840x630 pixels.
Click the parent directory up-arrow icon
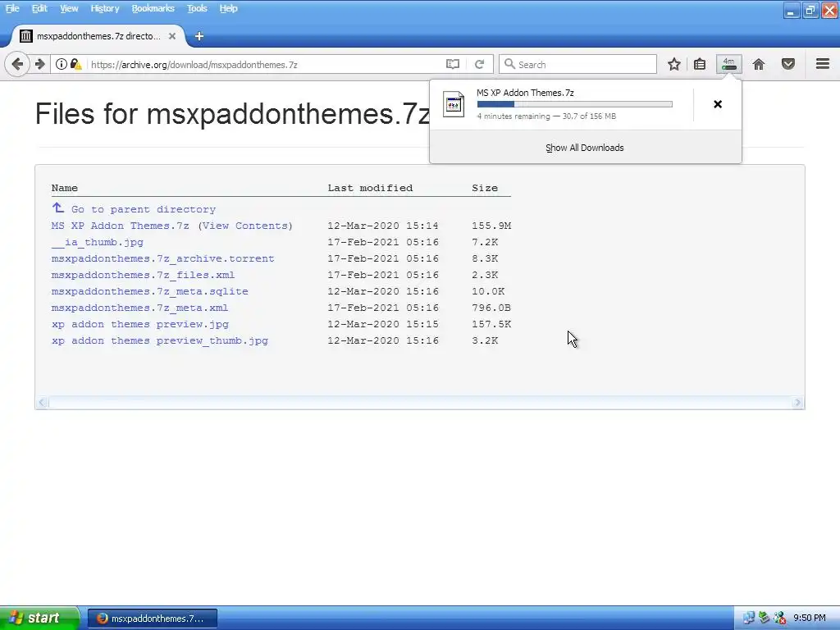(58, 208)
